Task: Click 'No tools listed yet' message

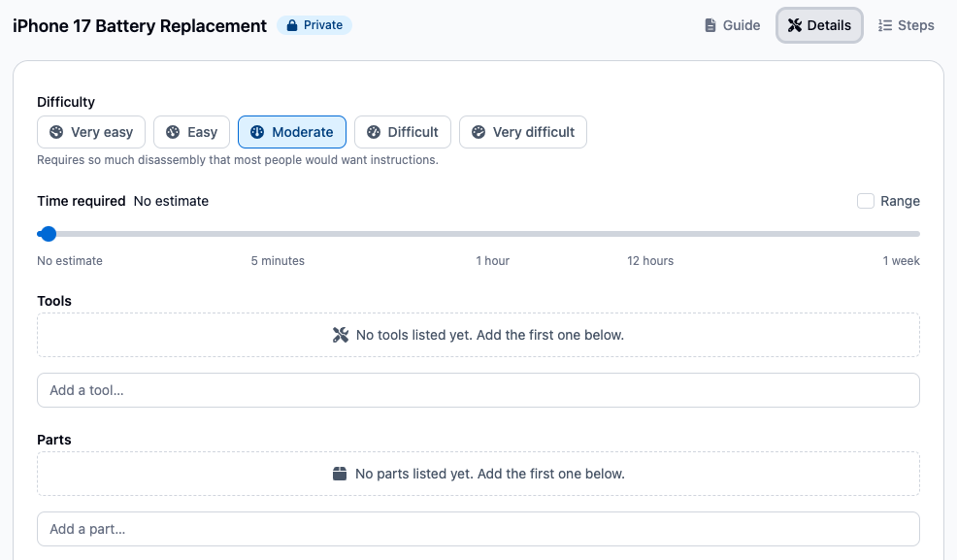Action: tap(489, 335)
